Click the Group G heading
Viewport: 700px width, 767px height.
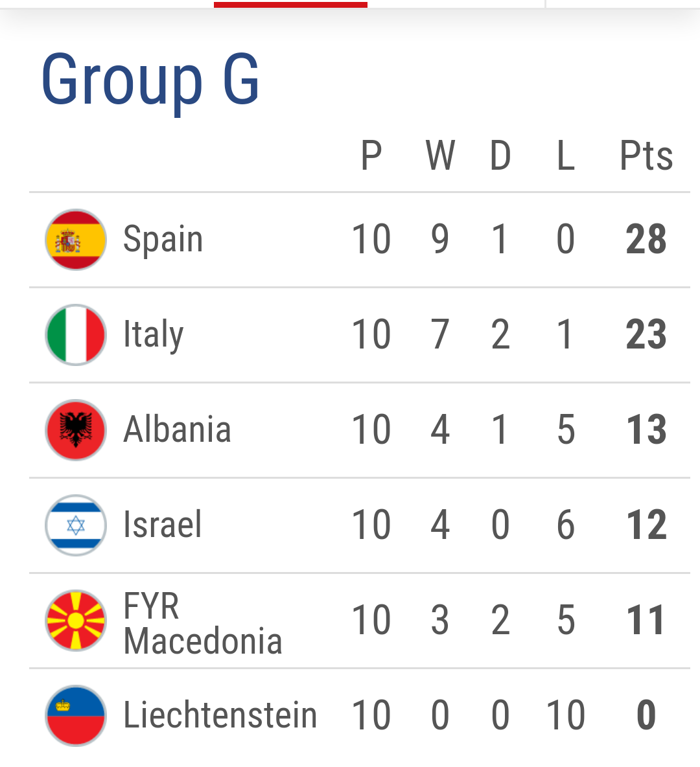tap(150, 80)
